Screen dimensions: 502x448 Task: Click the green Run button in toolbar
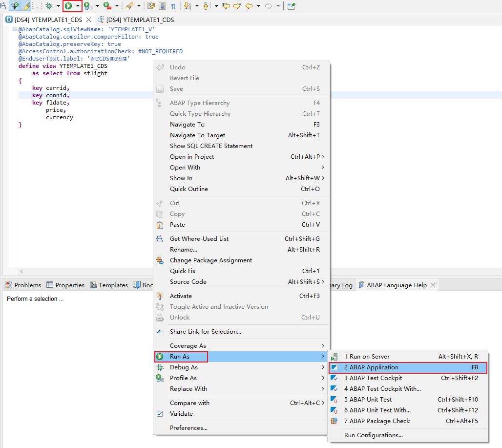(69, 6)
